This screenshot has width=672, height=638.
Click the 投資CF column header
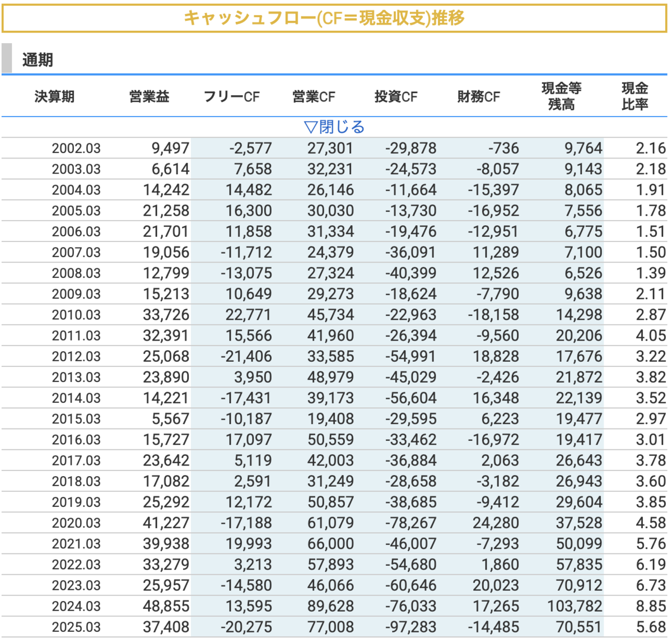(396, 96)
